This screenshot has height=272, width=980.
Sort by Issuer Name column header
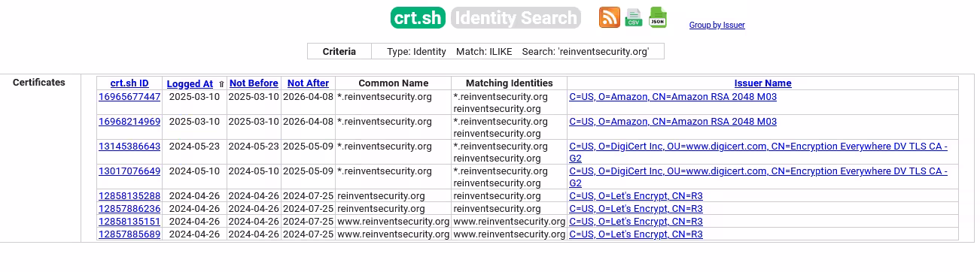tap(763, 83)
